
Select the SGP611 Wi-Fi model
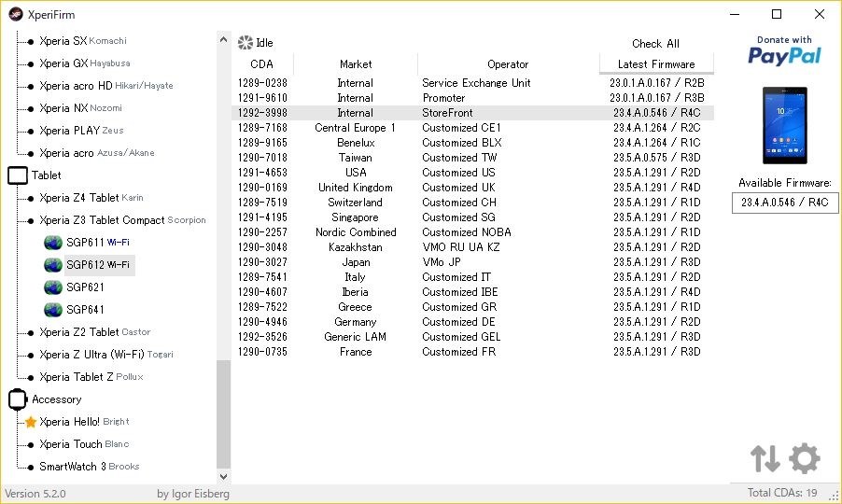(x=98, y=243)
